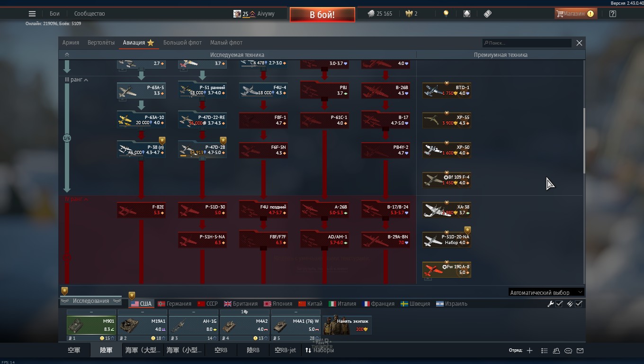
Task: Open the Сообщество menu
Action: (89, 14)
